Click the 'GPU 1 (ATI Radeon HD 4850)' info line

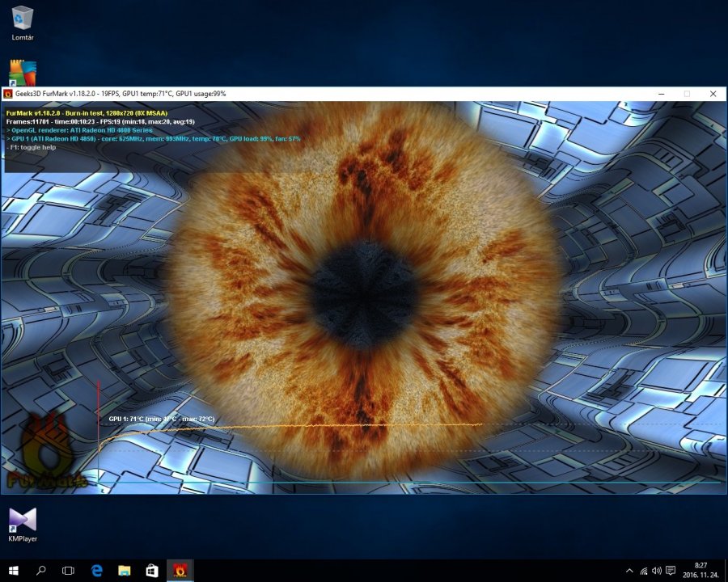coord(153,139)
